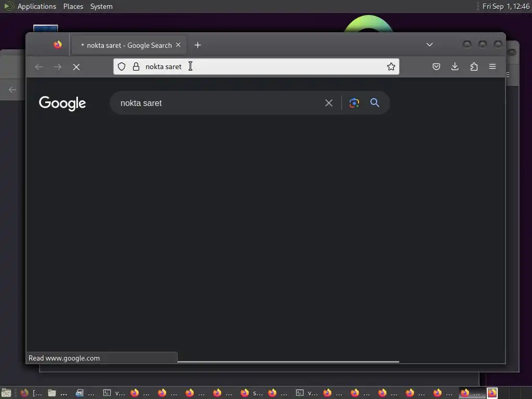Open the Extensions puzzle icon
The width and height of the screenshot is (532, 399).
474,66
